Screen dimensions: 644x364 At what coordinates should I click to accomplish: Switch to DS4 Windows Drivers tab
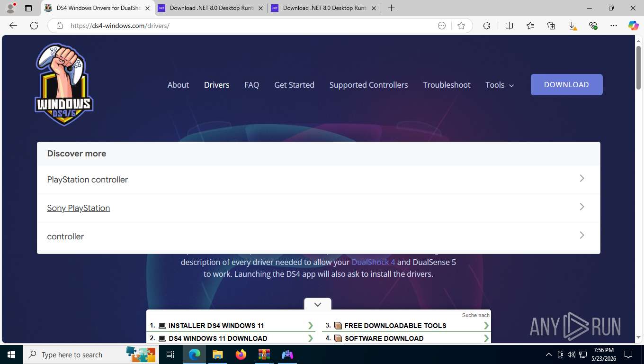(x=98, y=8)
